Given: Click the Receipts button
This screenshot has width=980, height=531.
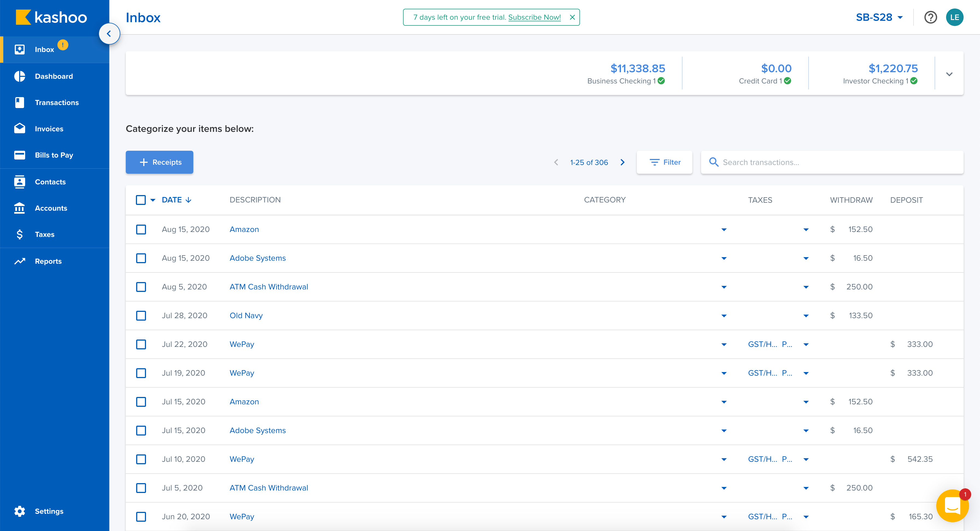Looking at the screenshot, I should [x=159, y=162].
